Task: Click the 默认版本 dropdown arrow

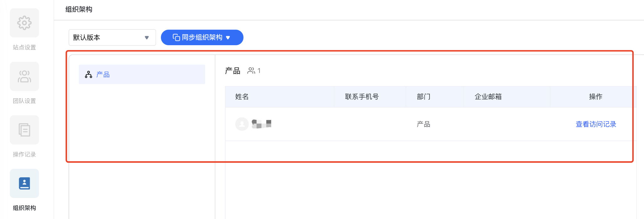Action: tap(147, 38)
